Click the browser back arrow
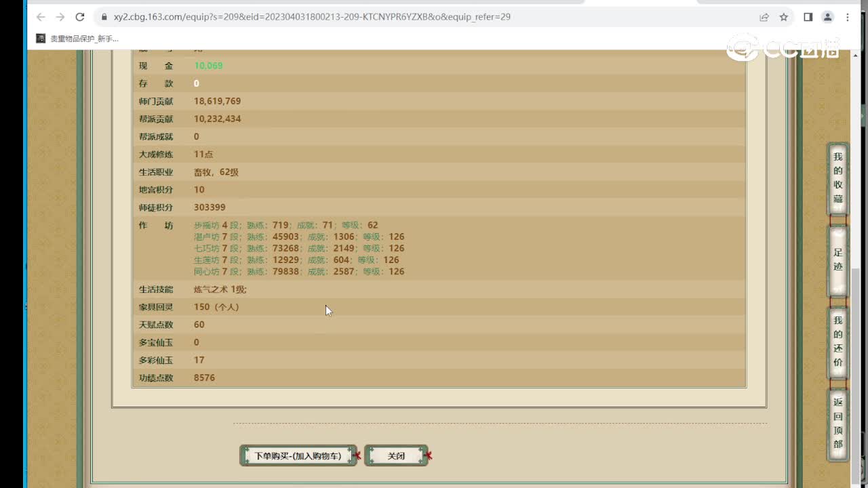The image size is (868, 488). click(x=41, y=17)
